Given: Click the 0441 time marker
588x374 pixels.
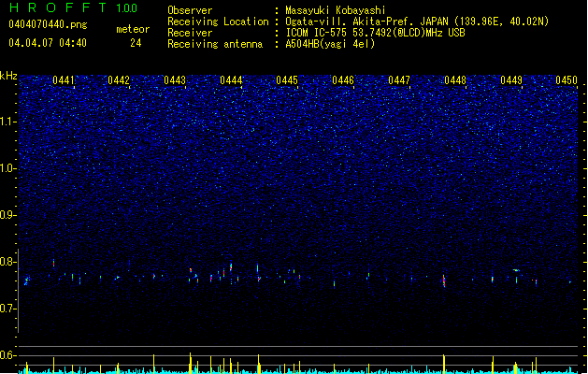Looking at the screenshot, I should [64, 80].
